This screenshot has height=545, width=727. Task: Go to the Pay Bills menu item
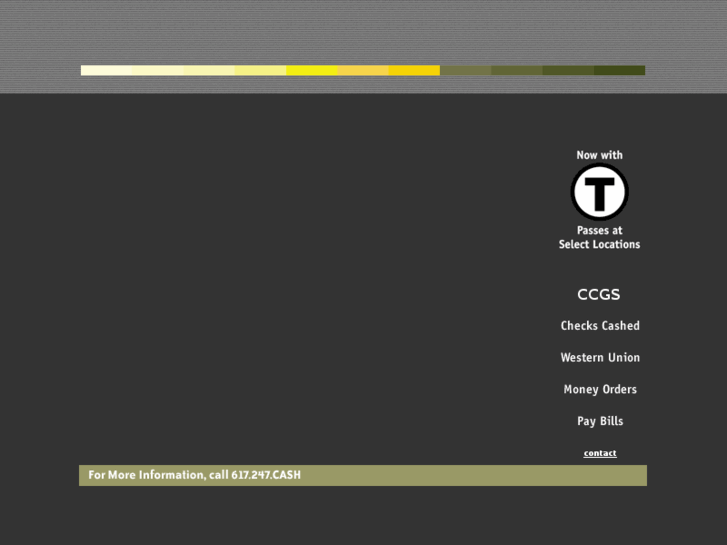600,421
